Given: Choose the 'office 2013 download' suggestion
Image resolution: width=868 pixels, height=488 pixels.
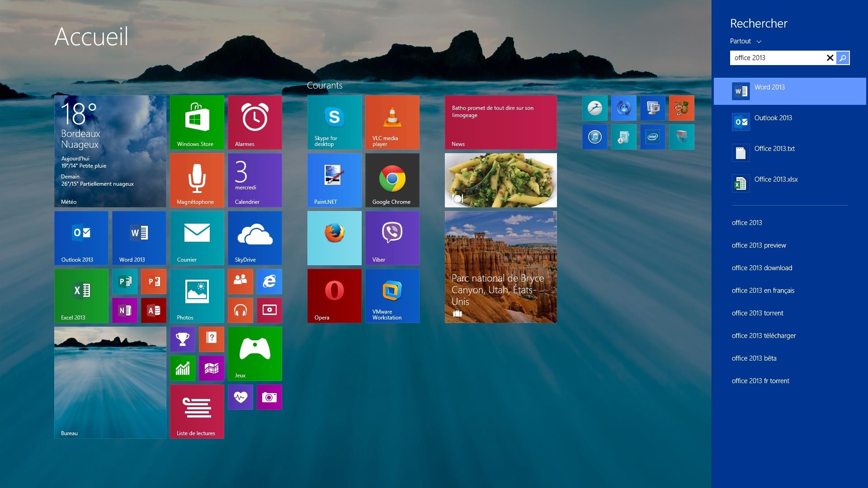Looking at the screenshot, I should tap(762, 268).
